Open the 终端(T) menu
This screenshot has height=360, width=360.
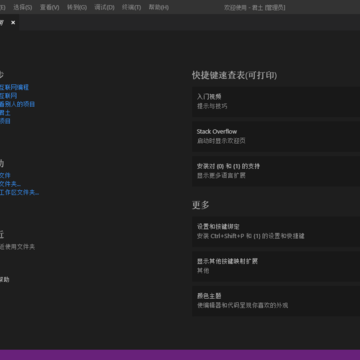point(131,7)
